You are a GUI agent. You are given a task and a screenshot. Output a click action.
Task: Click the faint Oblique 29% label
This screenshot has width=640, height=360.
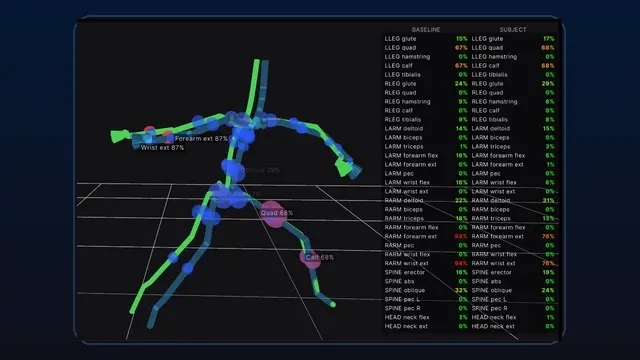[x=260, y=170]
